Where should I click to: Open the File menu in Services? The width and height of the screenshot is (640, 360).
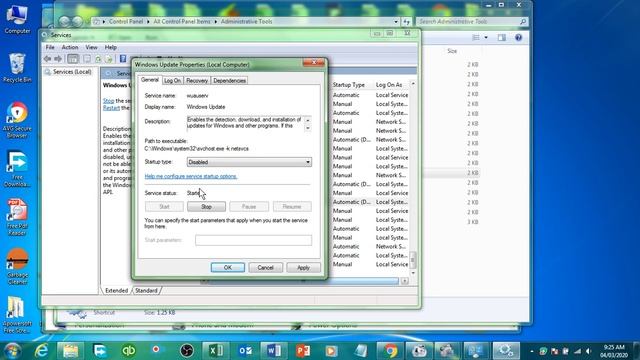(x=50, y=47)
